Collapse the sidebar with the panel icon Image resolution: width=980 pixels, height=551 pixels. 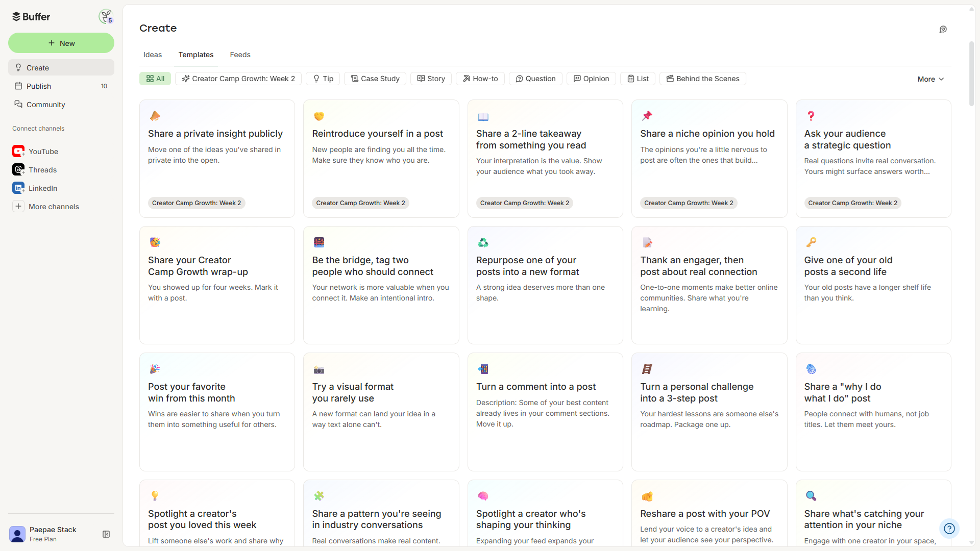point(106,534)
